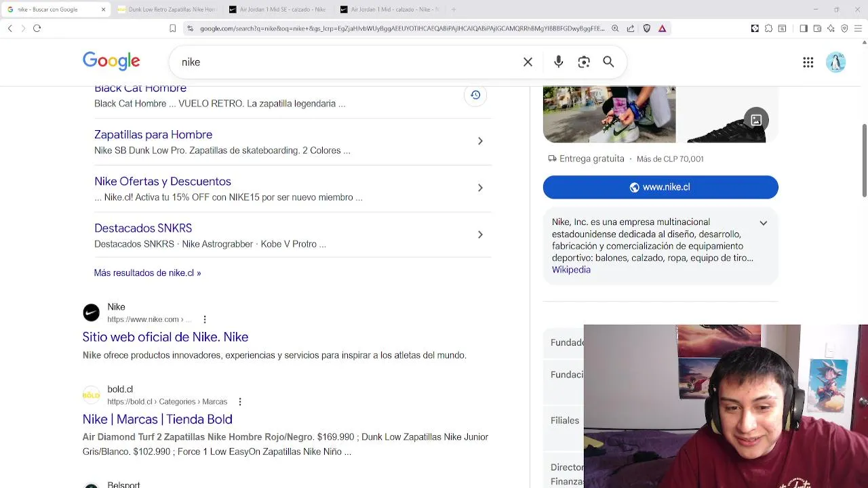Open the www.nike.cl blue button
Image resolution: width=868 pixels, height=488 pixels.
(x=660, y=187)
